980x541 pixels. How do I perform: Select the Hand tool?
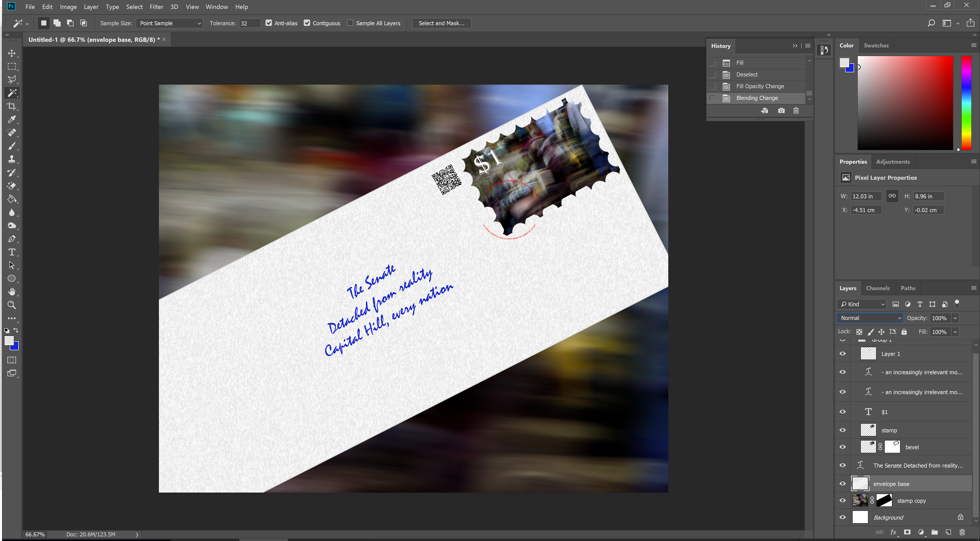coord(12,292)
